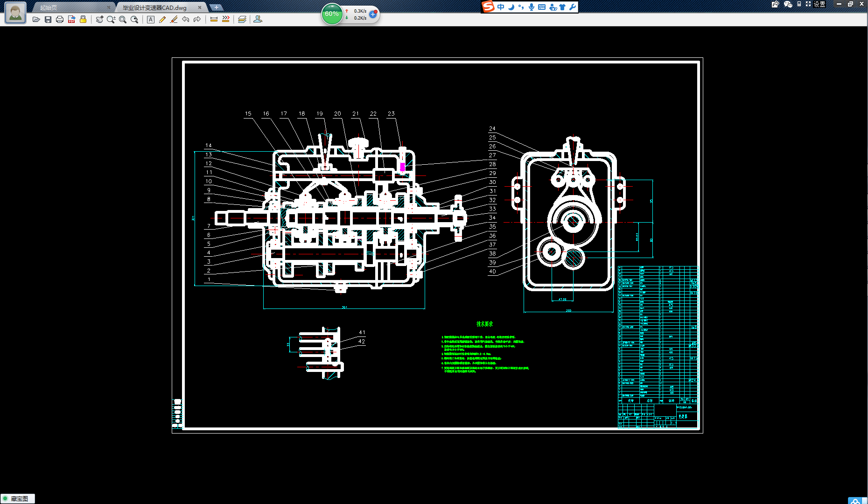868x504 pixels.
Task: Open the layers manager
Action: coord(242,20)
